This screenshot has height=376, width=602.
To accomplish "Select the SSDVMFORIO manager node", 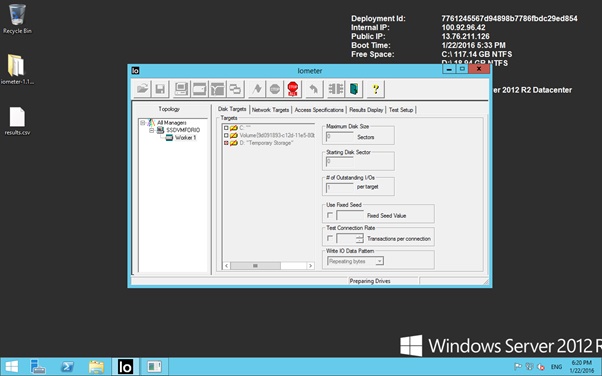I will click(x=183, y=130).
